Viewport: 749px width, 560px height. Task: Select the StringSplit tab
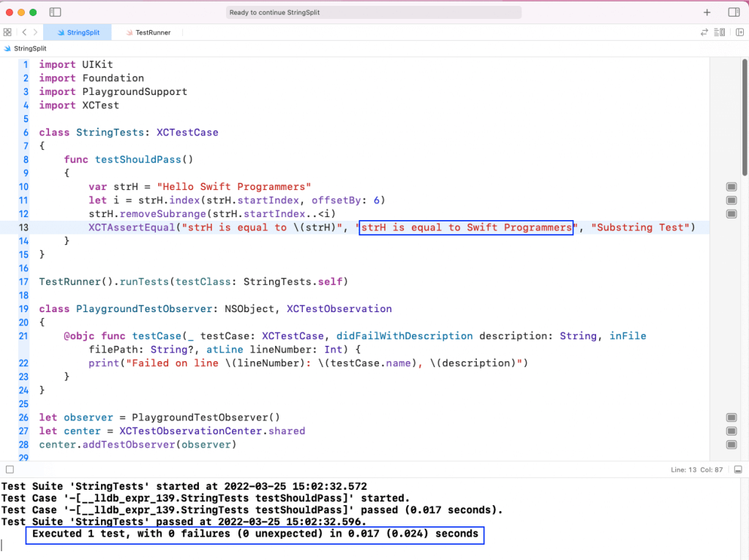tap(77, 32)
